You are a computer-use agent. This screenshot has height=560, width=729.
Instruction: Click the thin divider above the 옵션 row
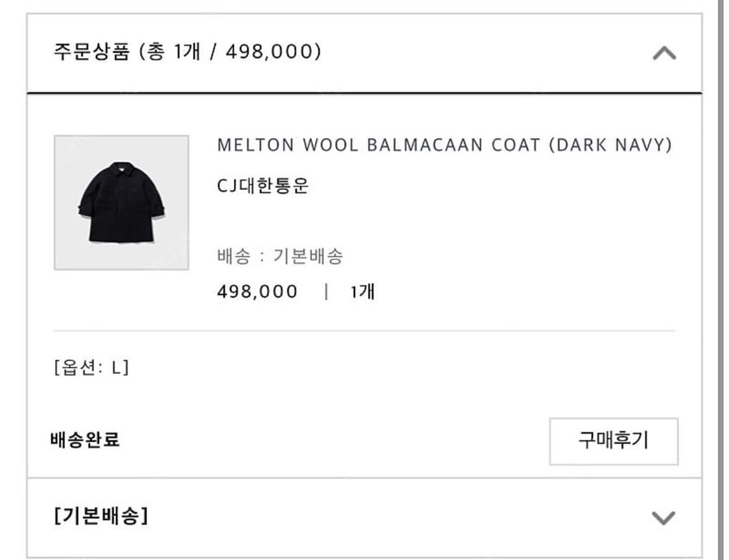[364, 331]
